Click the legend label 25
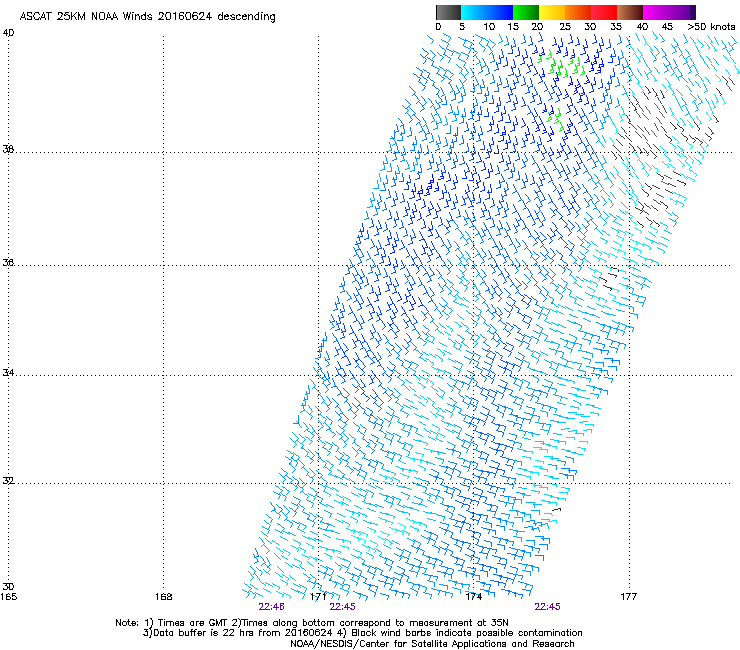This screenshot has height=650, width=740. click(565, 27)
